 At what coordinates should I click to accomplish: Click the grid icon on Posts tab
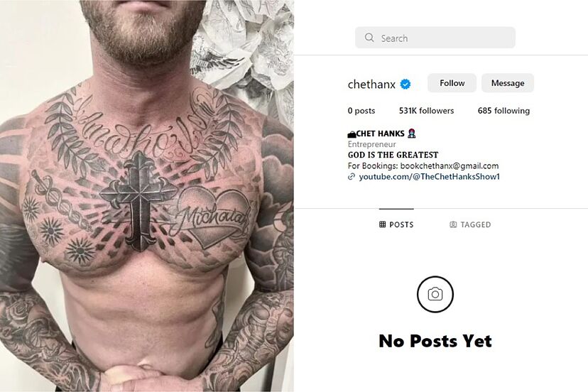pos(383,224)
